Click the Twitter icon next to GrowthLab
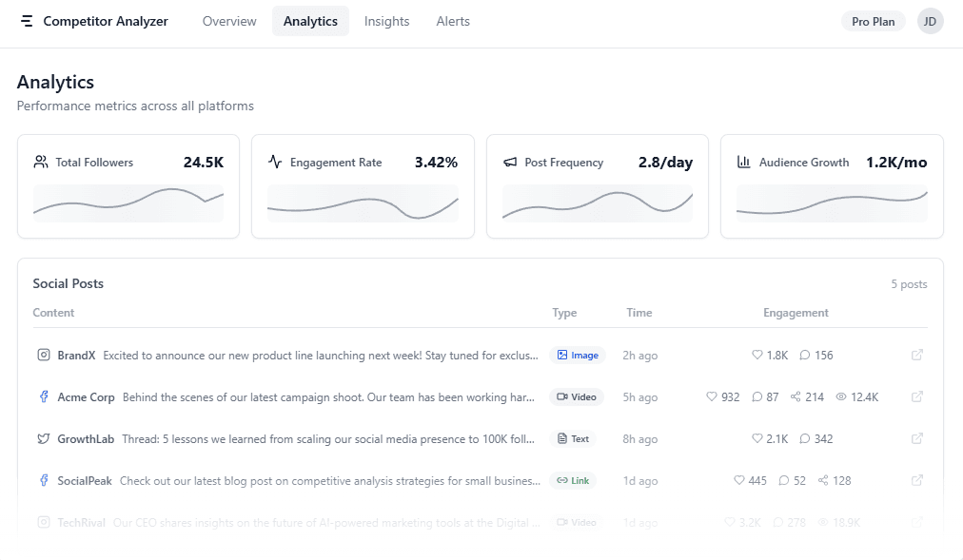The height and width of the screenshot is (560, 963). click(x=44, y=438)
